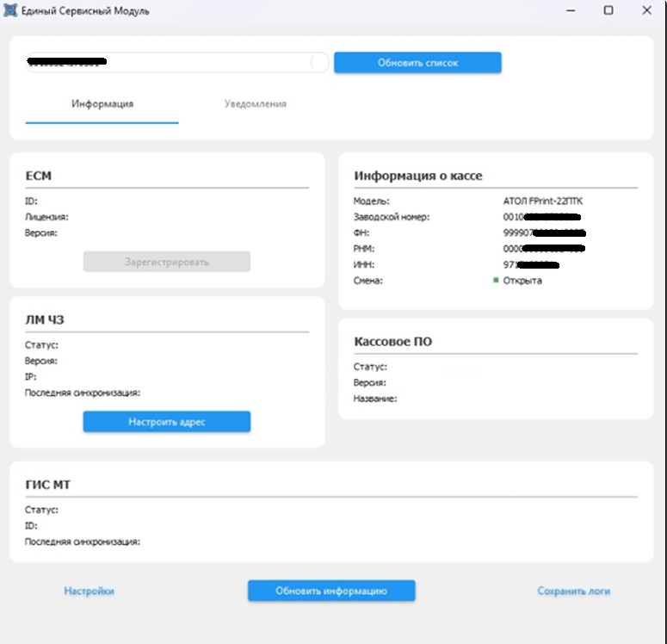Close the Единый Сервисный Модуль window
667x644 pixels.
[x=646, y=10]
